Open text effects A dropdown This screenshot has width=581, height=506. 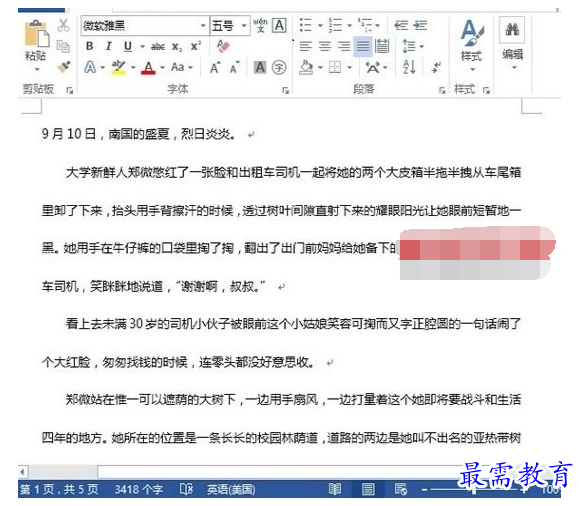point(94,67)
